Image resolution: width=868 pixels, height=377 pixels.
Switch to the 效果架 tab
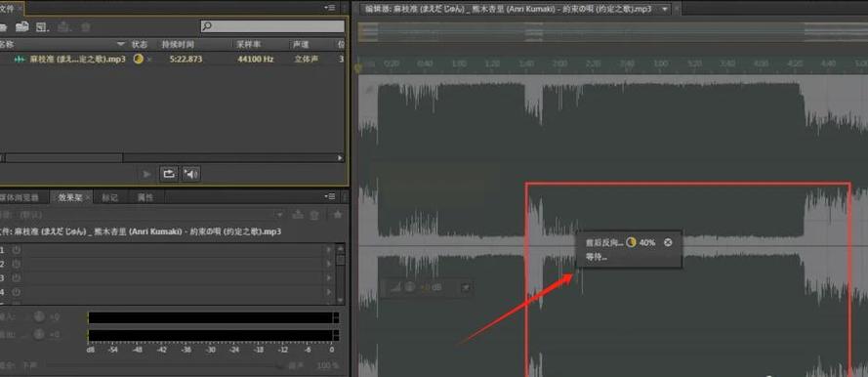tap(70, 197)
